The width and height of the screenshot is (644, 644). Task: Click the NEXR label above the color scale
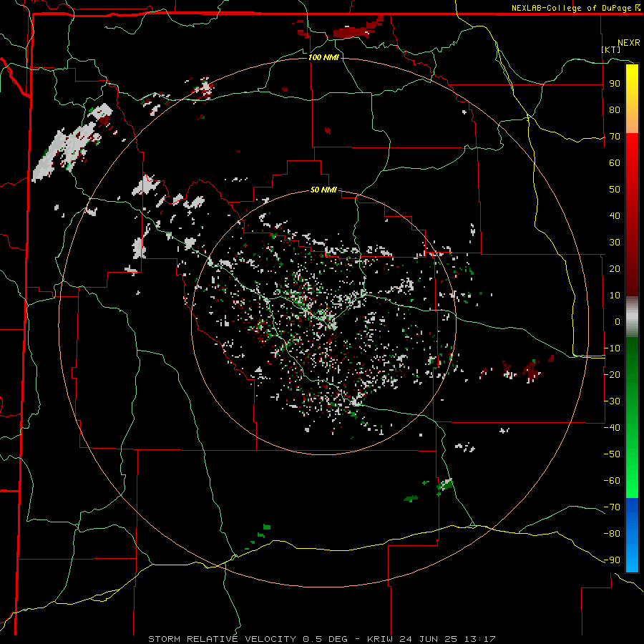(628, 43)
